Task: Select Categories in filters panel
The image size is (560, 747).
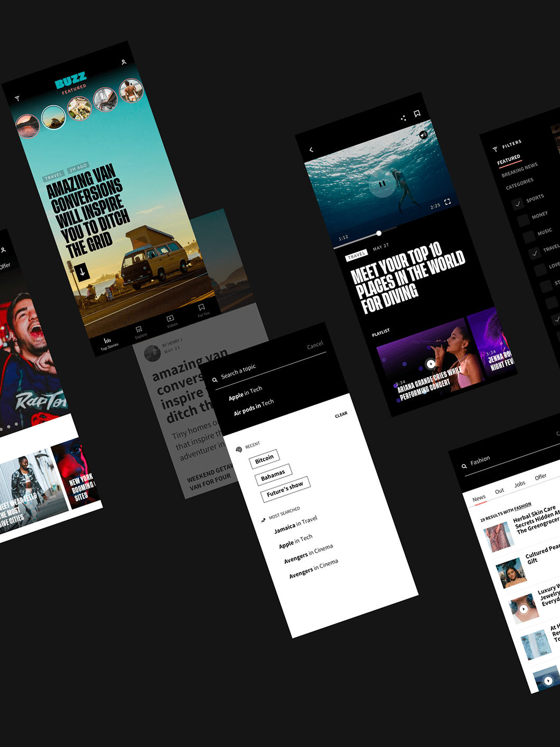Action: 520,184
